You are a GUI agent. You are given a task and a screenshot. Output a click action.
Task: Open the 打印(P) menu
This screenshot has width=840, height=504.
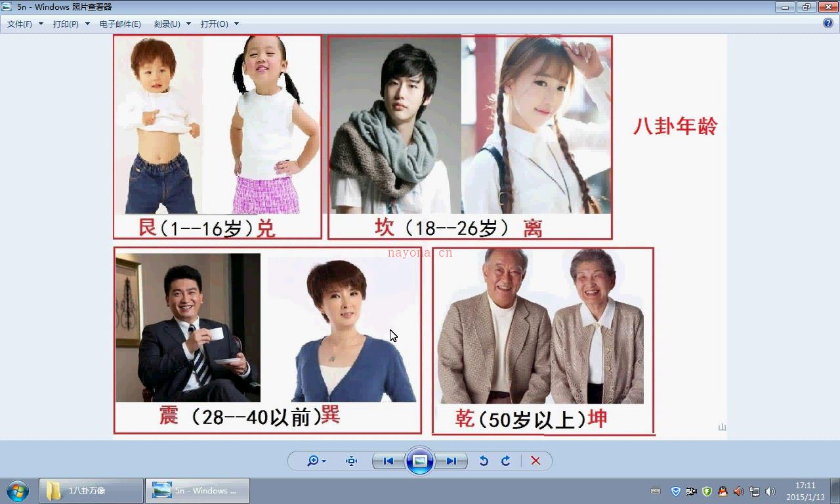[66, 24]
